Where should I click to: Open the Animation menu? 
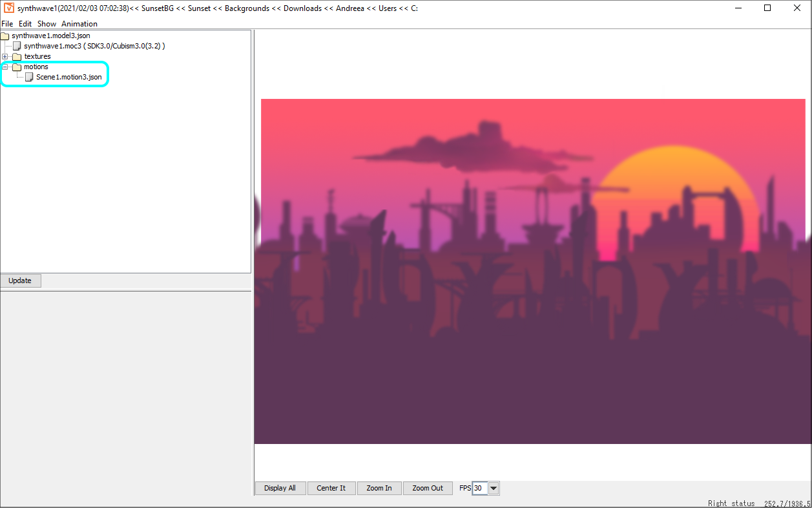click(x=79, y=24)
